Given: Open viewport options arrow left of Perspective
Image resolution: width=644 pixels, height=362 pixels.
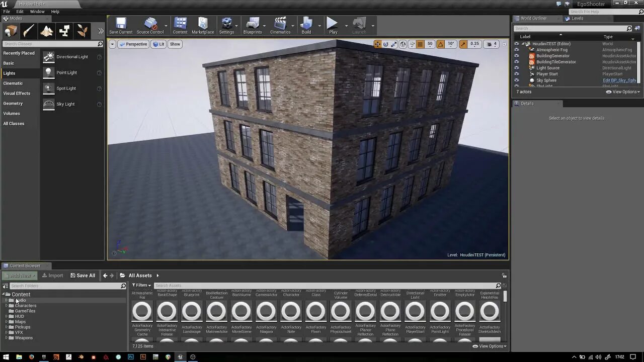Looking at the screenshot, I should point(113,44).
